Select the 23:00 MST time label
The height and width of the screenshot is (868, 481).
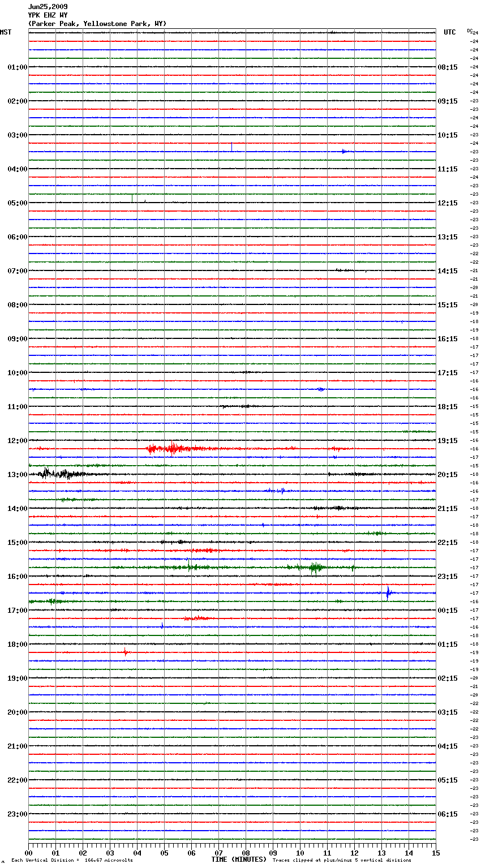pos(18,814)
